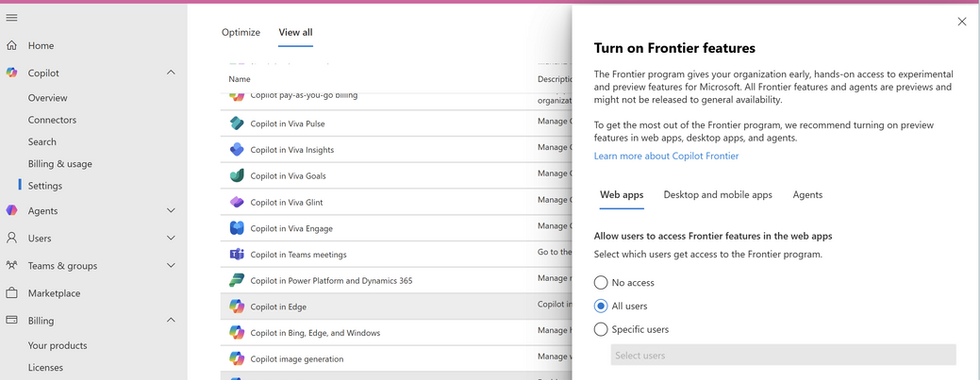Open Copilot in Bing, Edge, and Windows
The width and height of the screenshot is (980, 380).
(315, 333)
